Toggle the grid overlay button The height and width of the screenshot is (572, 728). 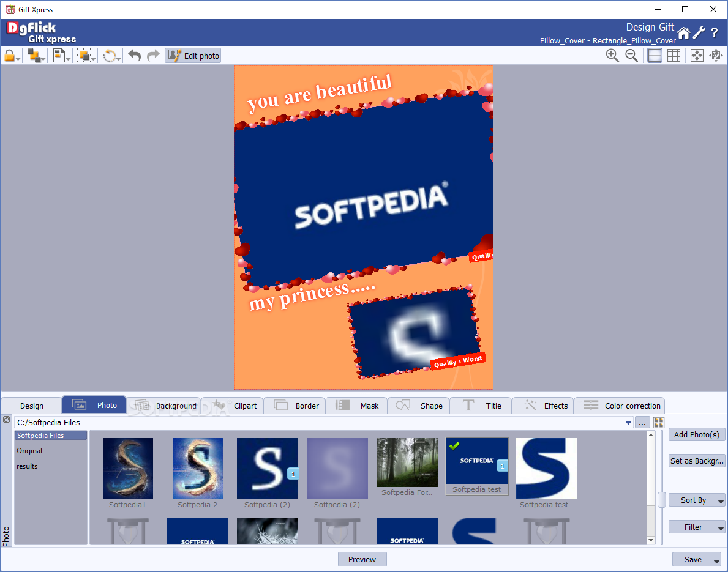(x=674, y=56)
